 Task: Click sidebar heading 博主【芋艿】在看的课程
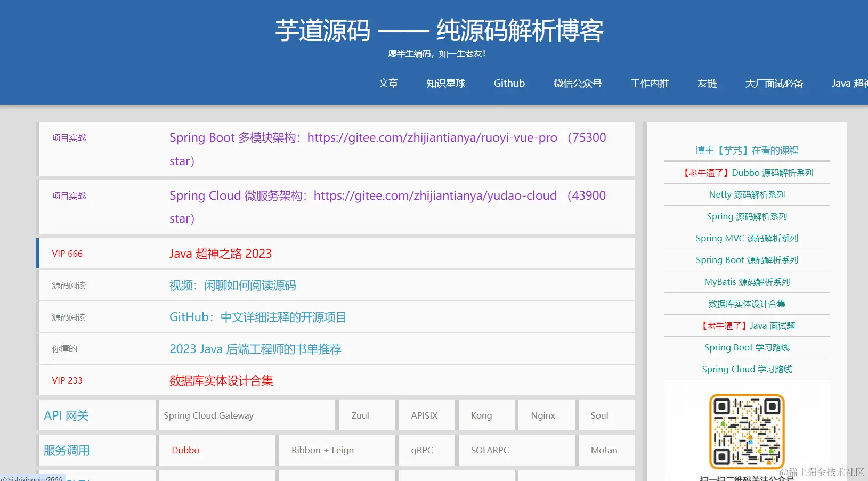(747, 151)
